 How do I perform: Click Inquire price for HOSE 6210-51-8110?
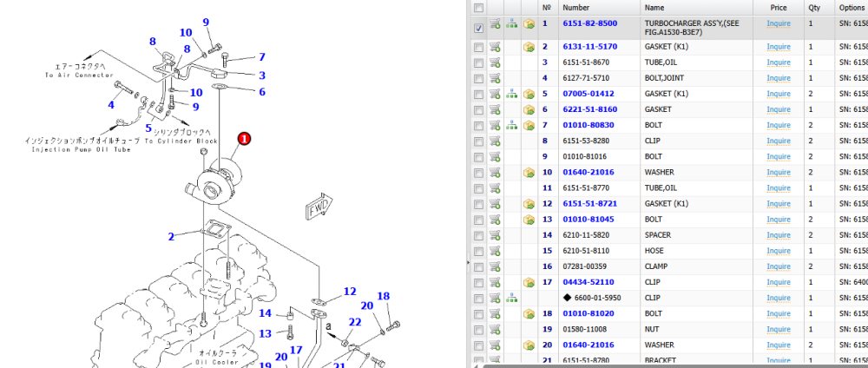pos(779,251)
